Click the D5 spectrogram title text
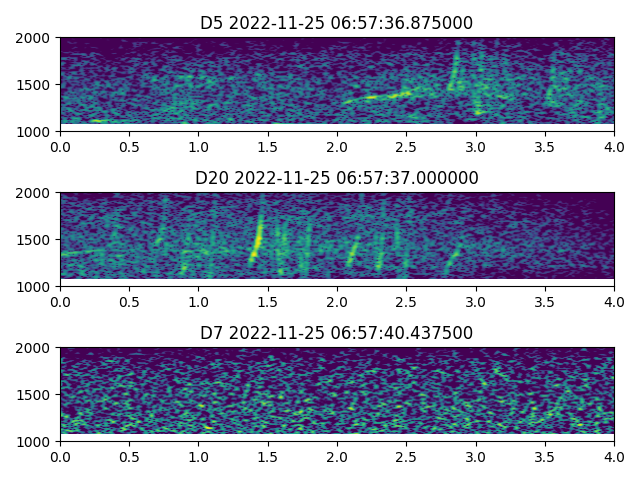 pyautogui.click(x=336, y=23)
